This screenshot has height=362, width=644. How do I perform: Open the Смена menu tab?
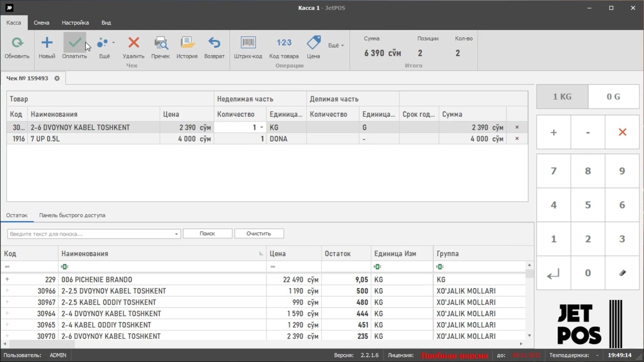click(x=41, y=23)
